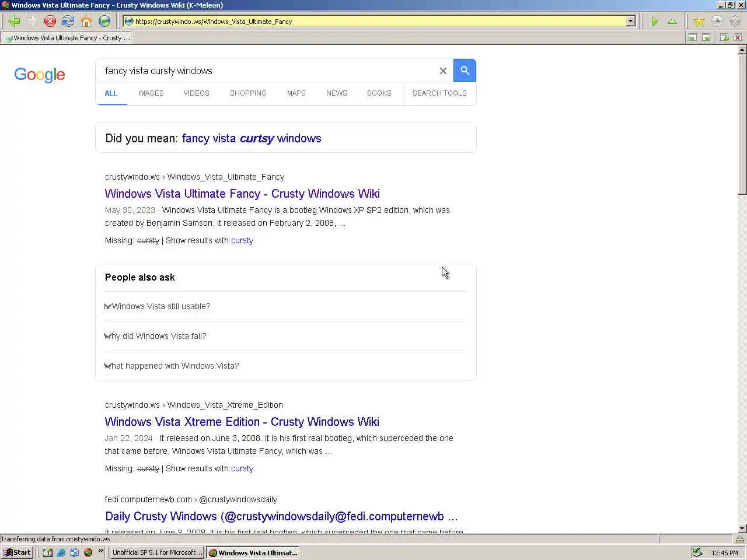
Task: Open the URL bar dropdown arrow
Action: pos(630,22)
